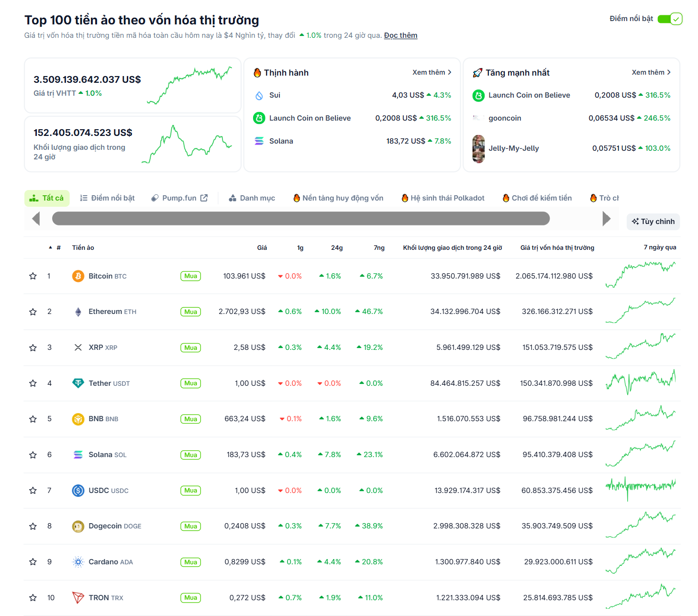The image size is (698, 616).
Task: Click the scroll right arrow of tabs
Action: pyautogui.click(x=607, y=219)
